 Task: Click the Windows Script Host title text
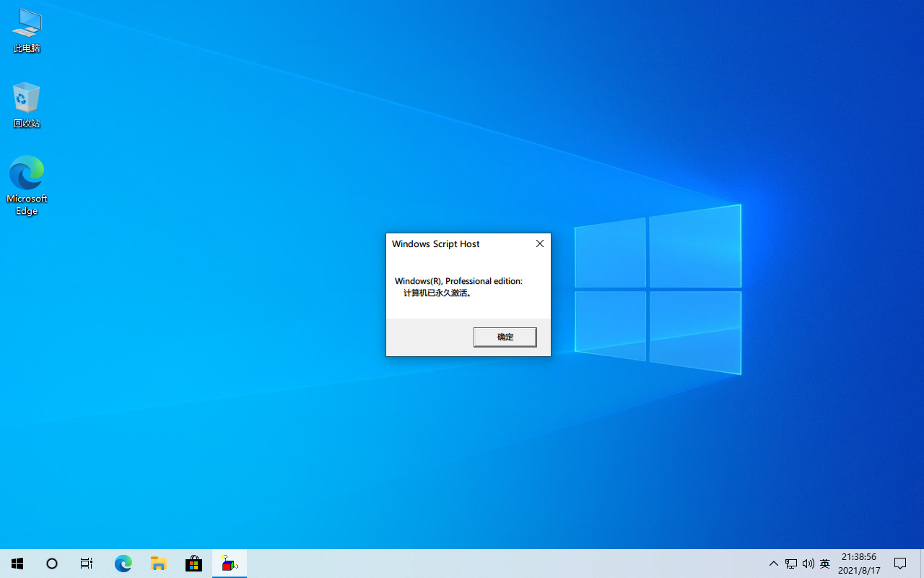pyautogui.click(x=435, y=244)
